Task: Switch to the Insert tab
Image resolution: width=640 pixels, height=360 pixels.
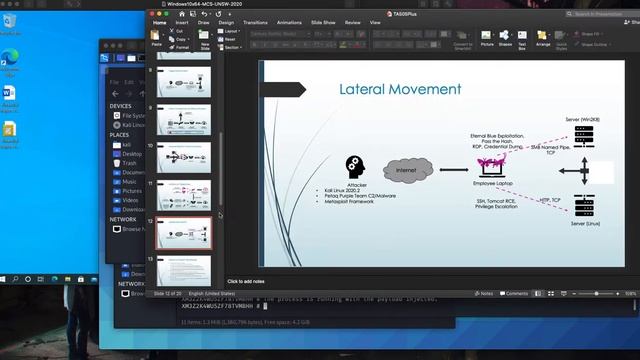Action: pyautogui.click(x=182, y=22)
